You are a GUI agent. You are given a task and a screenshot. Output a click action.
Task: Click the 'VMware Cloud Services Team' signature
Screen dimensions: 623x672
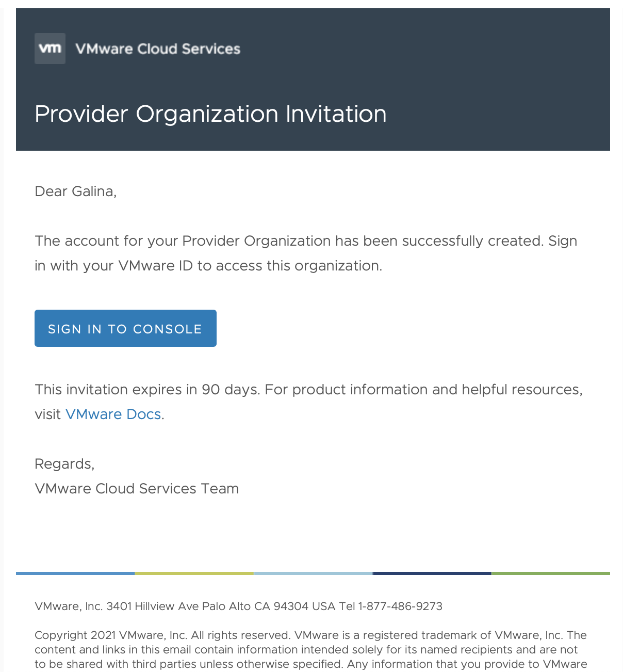point(137,489)
